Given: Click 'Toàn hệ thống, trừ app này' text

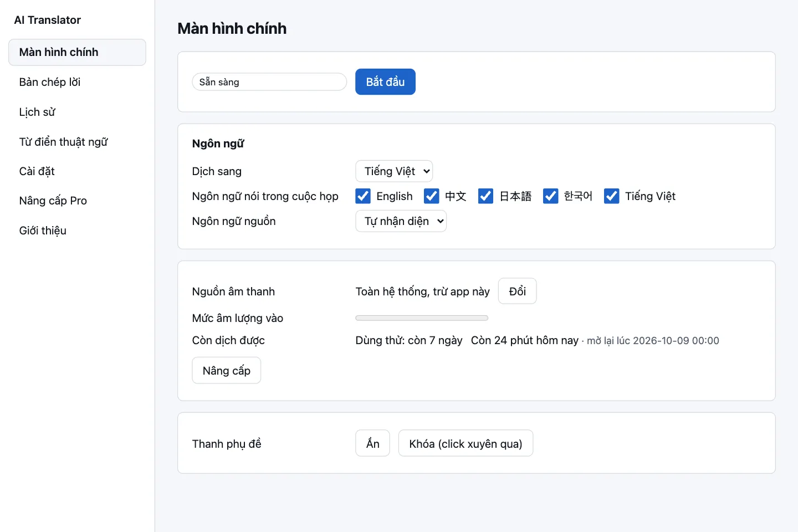Looking at the screenshot, I should [x=423, y=291].
